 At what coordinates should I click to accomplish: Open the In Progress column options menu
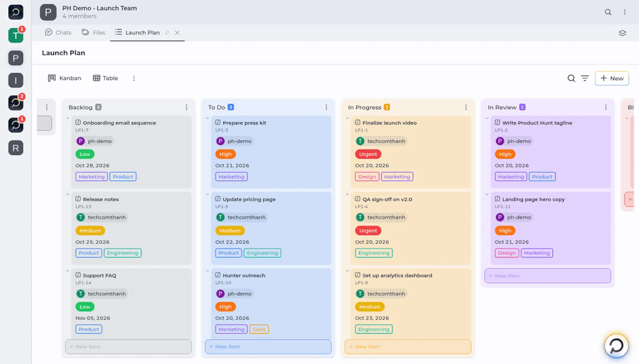coord(466,107)
